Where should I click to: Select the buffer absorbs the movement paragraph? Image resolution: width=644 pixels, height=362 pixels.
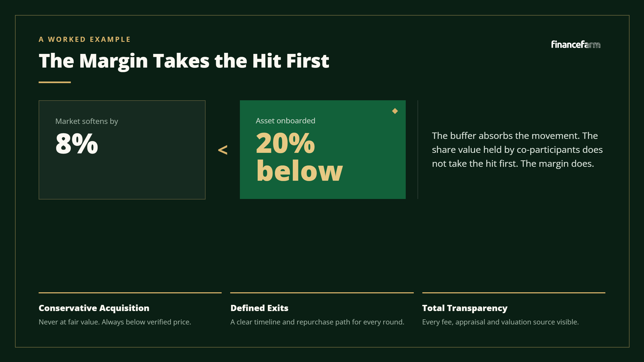[517, 150]
